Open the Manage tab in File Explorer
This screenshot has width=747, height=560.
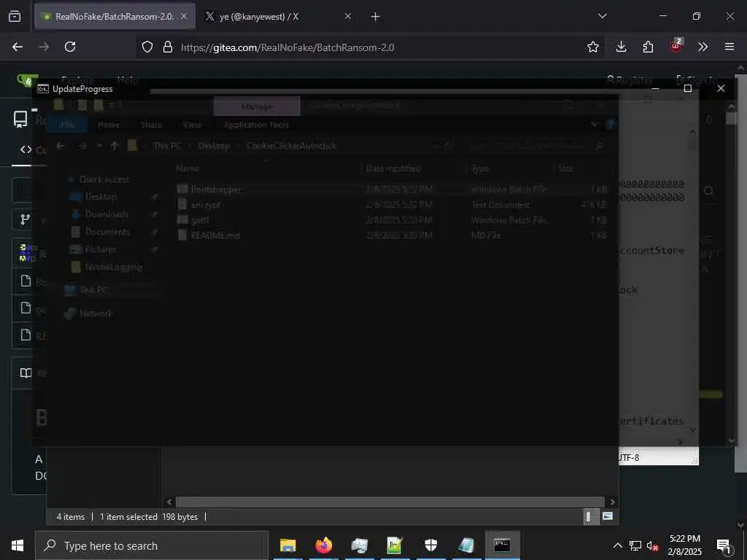[257, 106]
